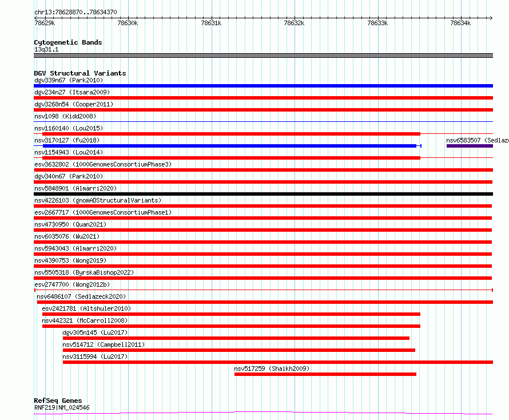This screenshot has width=509, height=420.
Task: Click the 78631k ruler position marker
Action: click(x=211, y=23)
